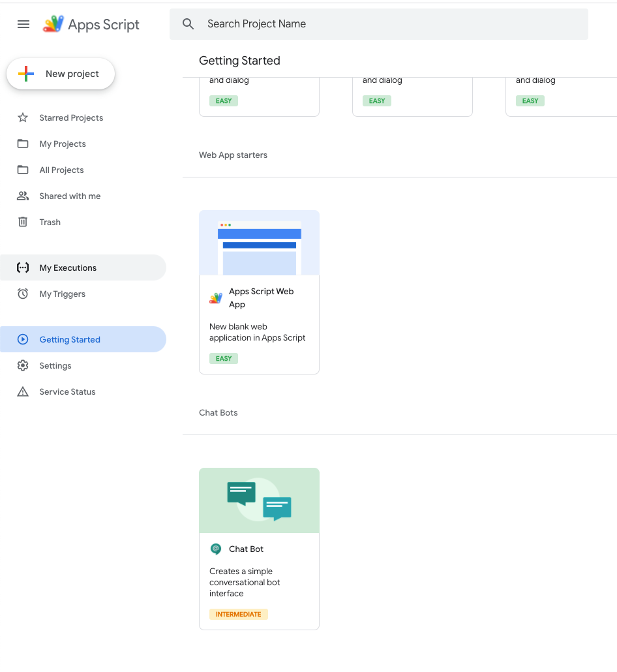The width and height of the screenshot is (617, 672).
Task: Open the Trash section
Action: [x=83, y=222]
